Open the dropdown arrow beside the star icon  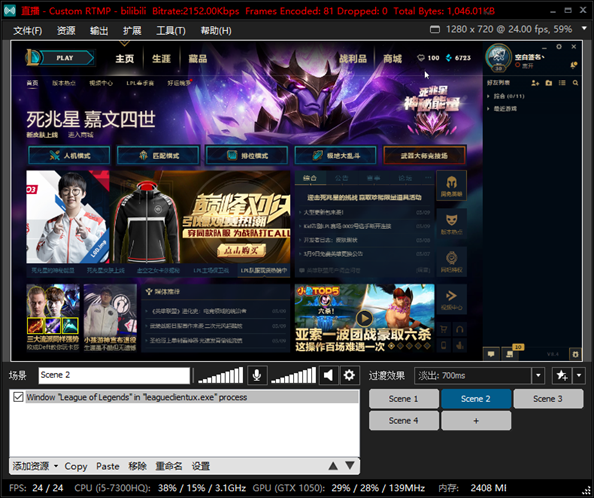point(578,376)
